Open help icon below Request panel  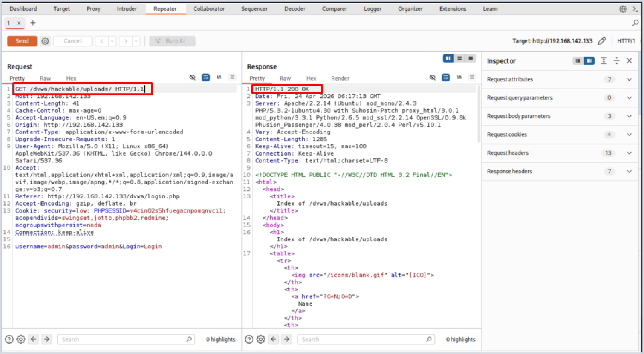(9, 339)
